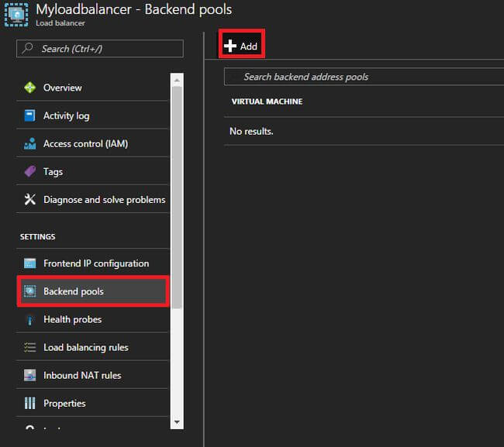Image resolution: width=504 pixels, height=447 pixels.
Task: Click the sidebar scrollbar down arrow
Action: pos(177,422)
